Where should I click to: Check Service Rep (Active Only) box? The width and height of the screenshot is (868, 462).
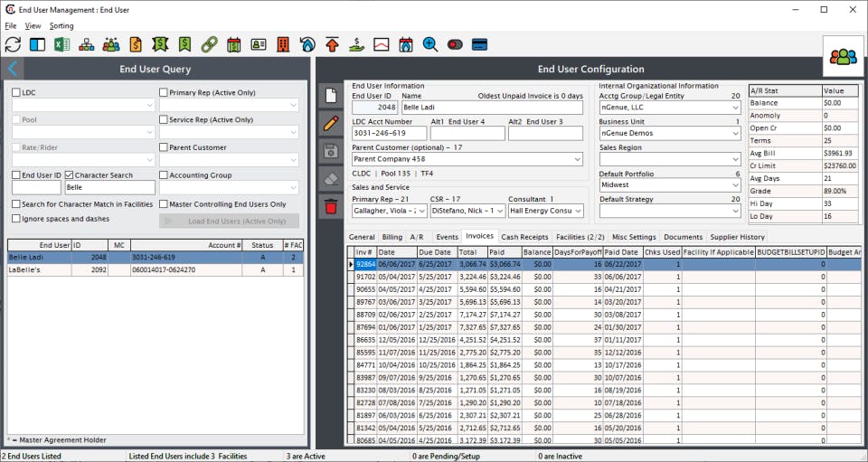[x=164, y=119]
